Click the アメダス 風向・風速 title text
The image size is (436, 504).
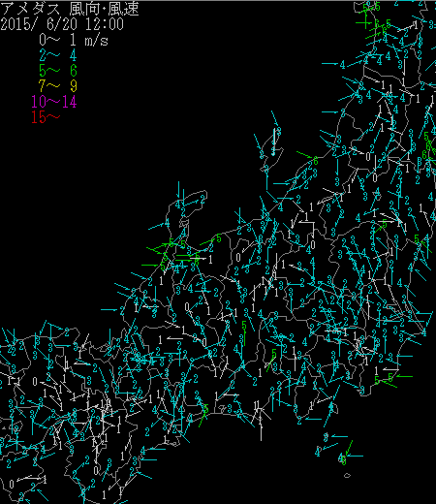tap(70, 9)
